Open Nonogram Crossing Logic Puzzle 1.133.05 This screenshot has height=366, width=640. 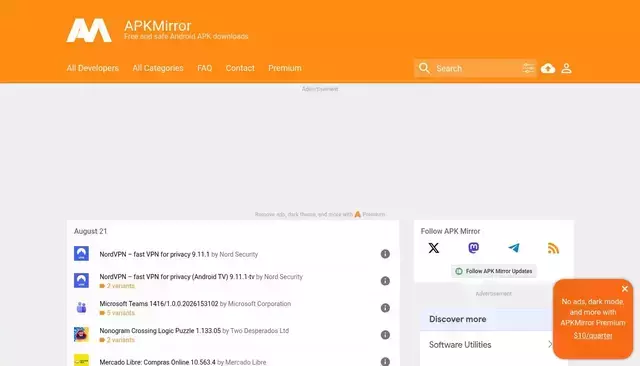pyautogui.click(x=160, y=331)
